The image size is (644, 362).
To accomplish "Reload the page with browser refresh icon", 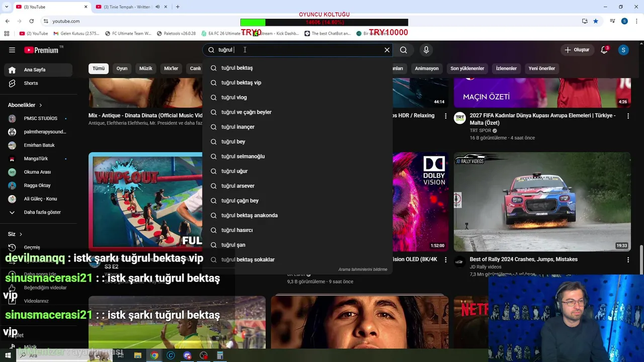I will (x=32, y=21).
